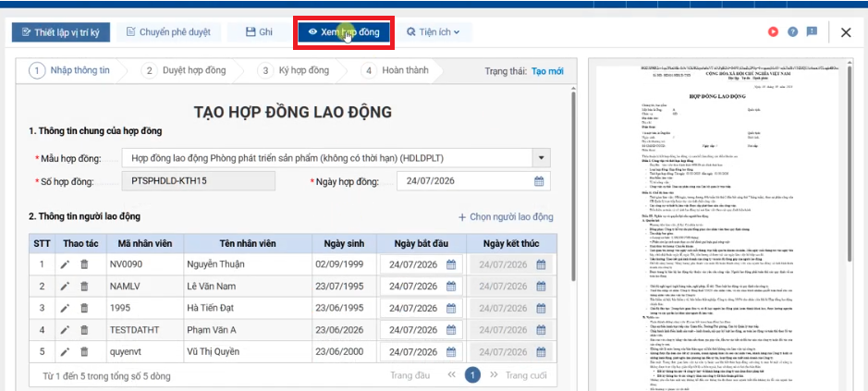Select the Nguyễn Thuận name cell
Image resolution: width=868 pixels, height=391 pixels.
[248, 264]
